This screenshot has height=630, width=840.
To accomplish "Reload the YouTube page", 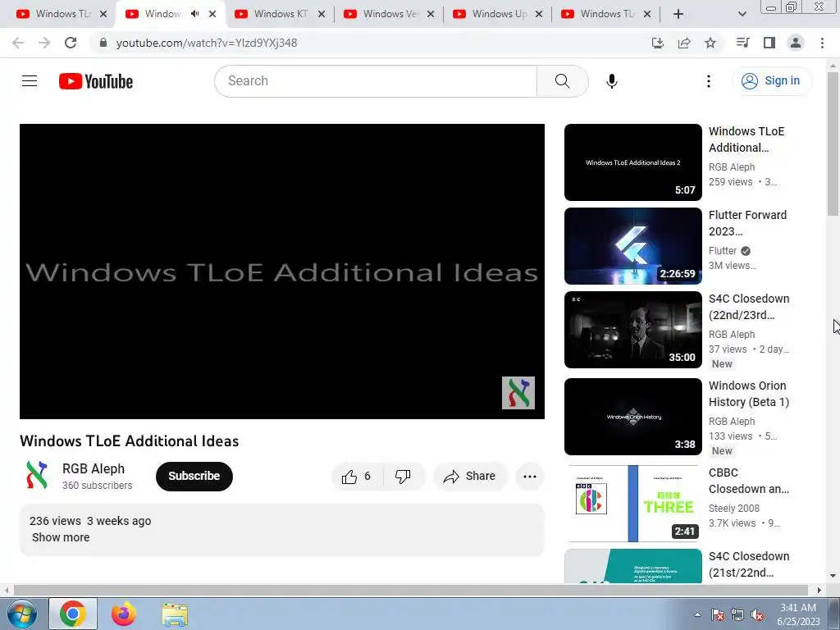I will tap(71, 43).
